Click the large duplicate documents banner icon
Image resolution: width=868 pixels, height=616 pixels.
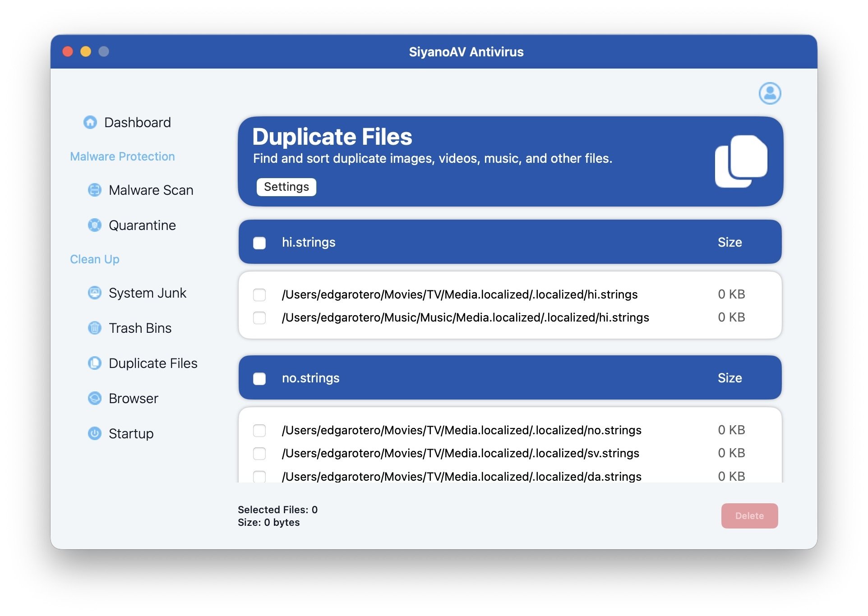[x=741, y=161]
